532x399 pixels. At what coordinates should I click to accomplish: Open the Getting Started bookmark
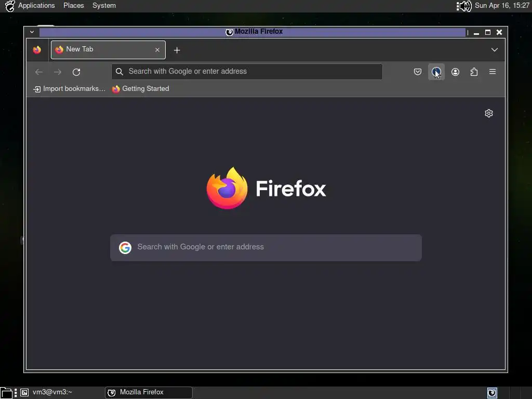tap(141, 89)
